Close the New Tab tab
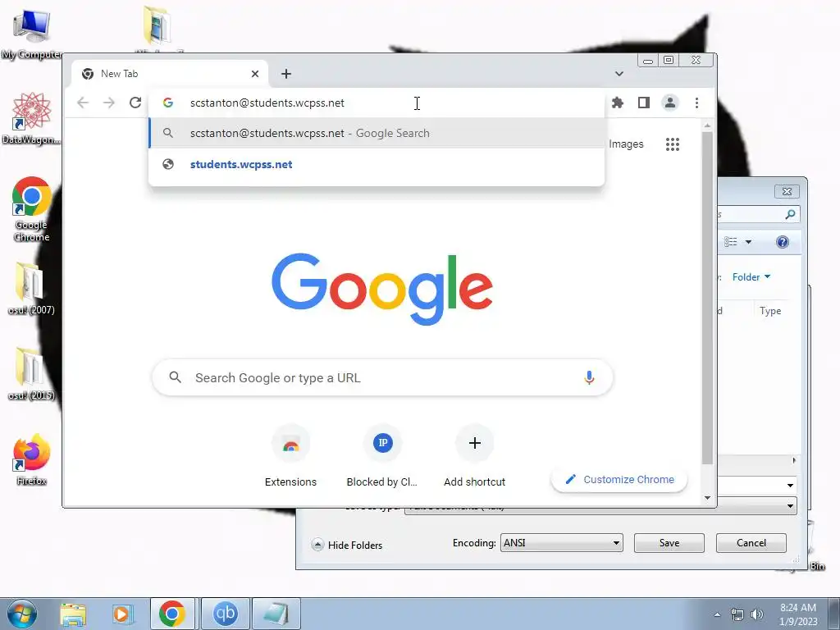840x630 pixels. [255, 73]
